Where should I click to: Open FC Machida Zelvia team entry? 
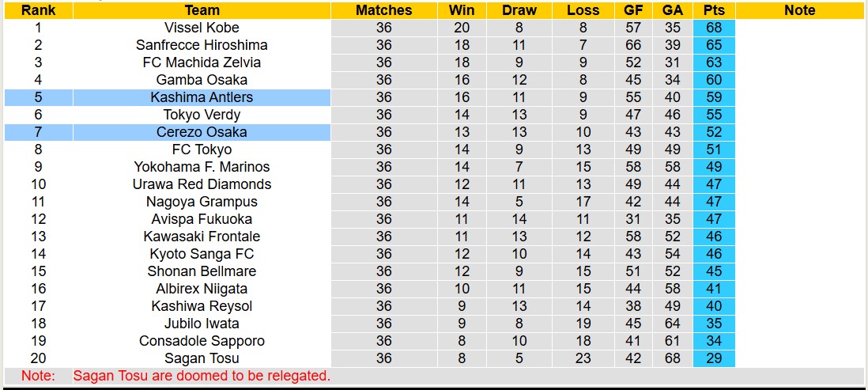pos(202,62)
